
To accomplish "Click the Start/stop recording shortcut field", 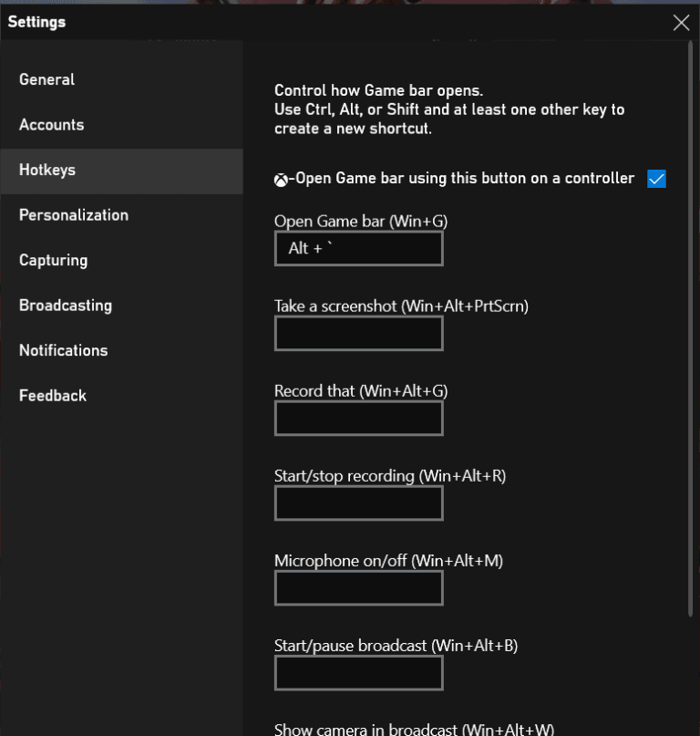I will tap(358, 503).
